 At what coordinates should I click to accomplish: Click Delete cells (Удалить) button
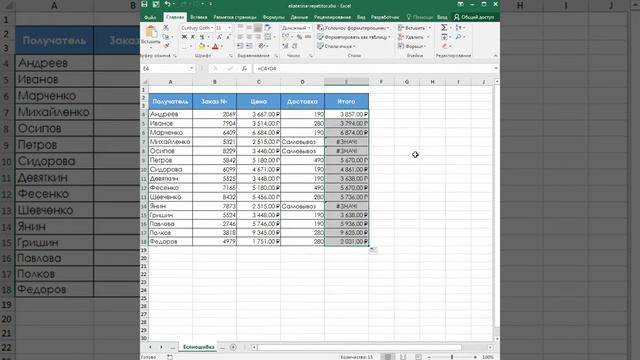point(413,37)
